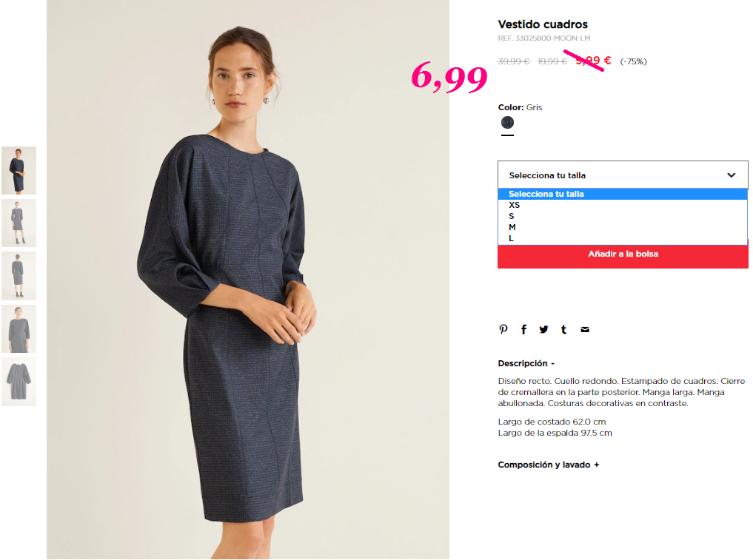Screen dimensions: 753x560
Task: Collapse the Descripción section
Action: (526, 363)
